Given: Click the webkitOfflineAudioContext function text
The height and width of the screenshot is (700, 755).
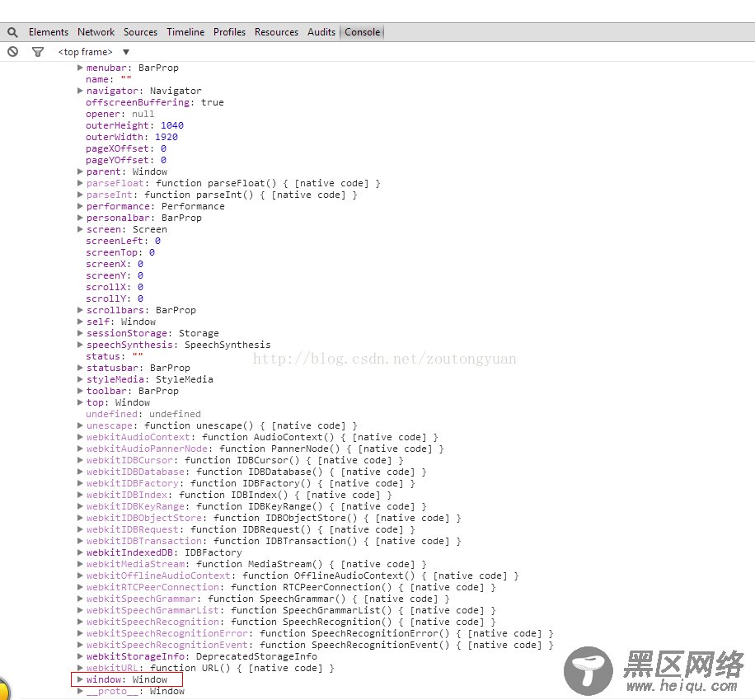Looking at the screenshot, I should coord(302,576).
